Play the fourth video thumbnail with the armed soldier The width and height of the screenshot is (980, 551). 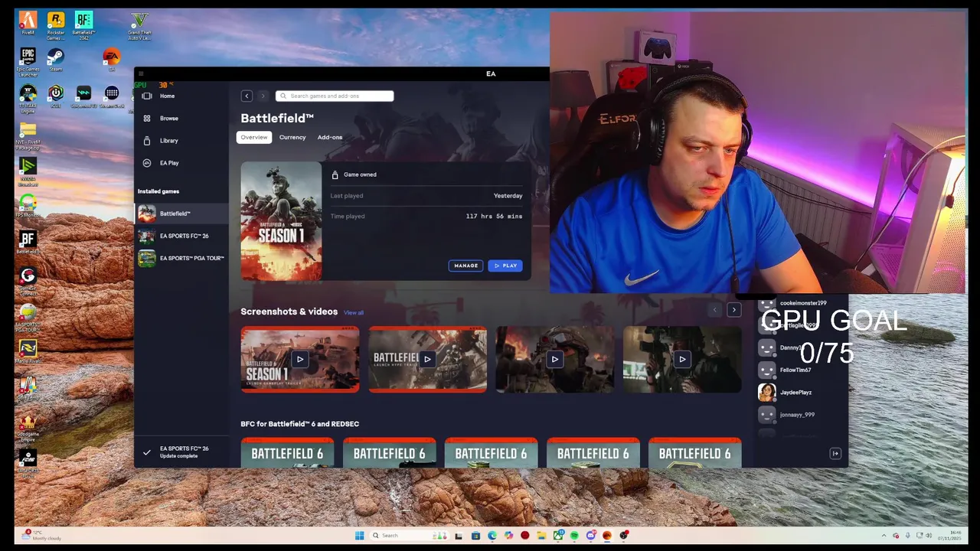tap(682, 359)
